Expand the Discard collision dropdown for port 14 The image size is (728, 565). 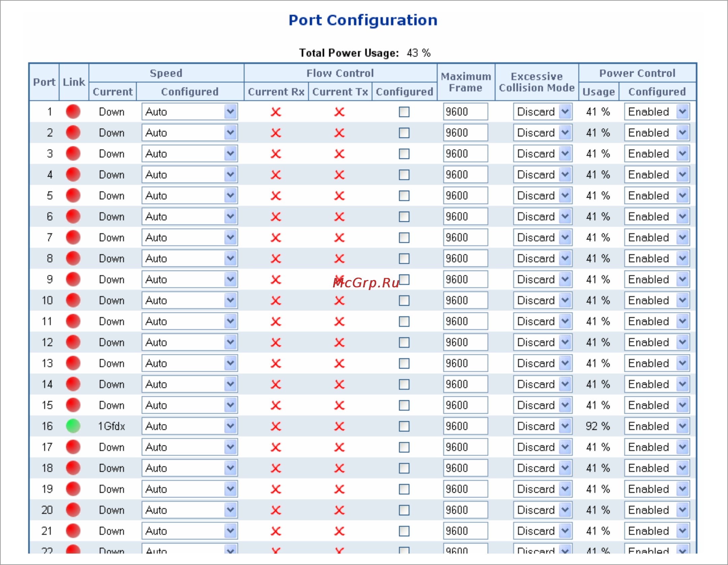click(x=542, y=384)
